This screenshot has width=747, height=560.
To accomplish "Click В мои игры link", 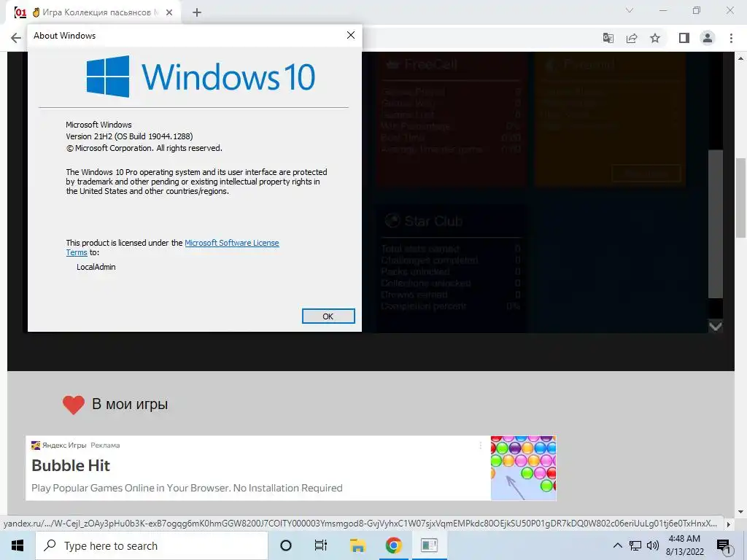I will click(130, 404).
